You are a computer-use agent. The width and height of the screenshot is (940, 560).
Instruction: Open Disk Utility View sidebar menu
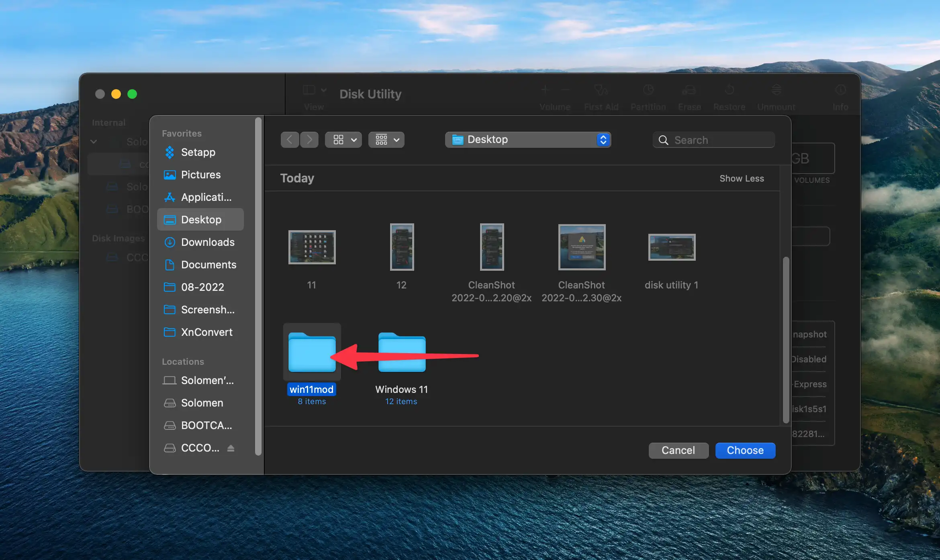tap(314, 96)
